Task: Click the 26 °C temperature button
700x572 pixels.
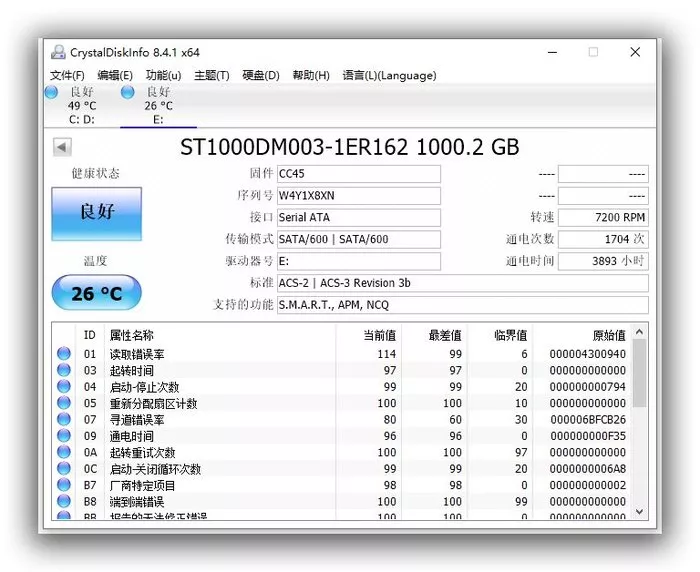Action: [96, 293]
